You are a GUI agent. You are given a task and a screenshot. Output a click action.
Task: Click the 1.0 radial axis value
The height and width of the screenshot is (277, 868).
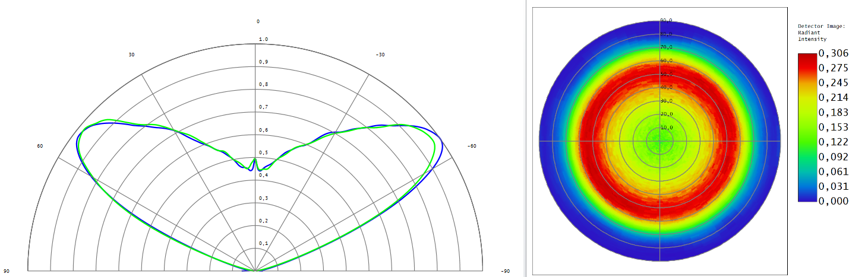(263, 39)
